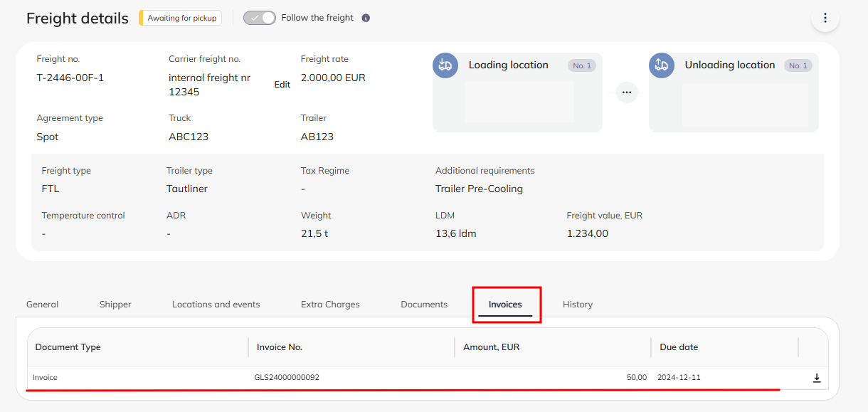Image resolution: width=868 pixels, height=412 pixels.
Task: Edit the carrier freight number
Action: point(282,85)
